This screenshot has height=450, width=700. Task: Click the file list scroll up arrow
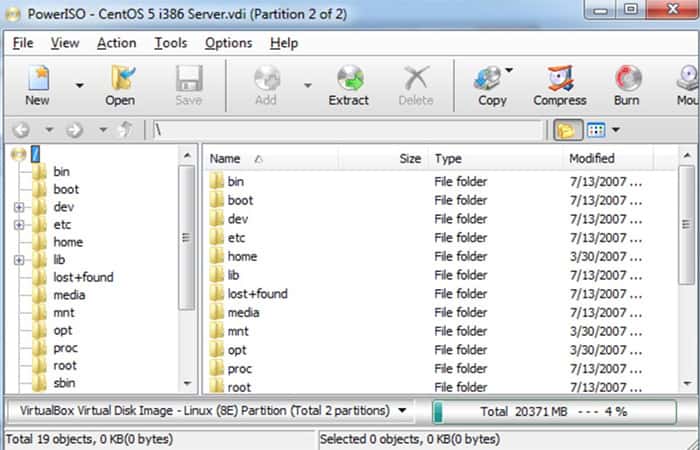[687, 156]
